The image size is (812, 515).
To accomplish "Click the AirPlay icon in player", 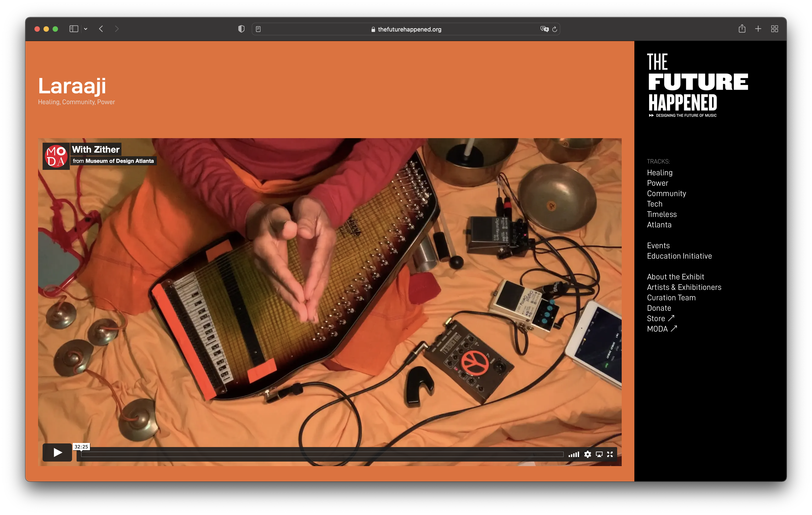I will (599, 454).
